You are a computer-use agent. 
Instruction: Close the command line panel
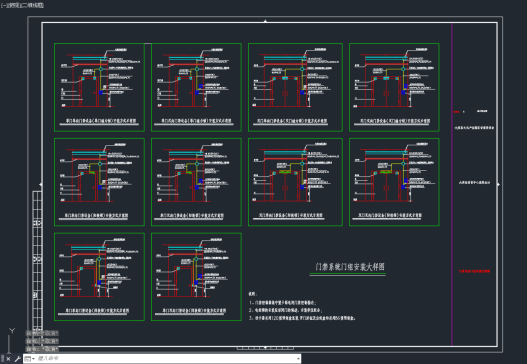8,359
